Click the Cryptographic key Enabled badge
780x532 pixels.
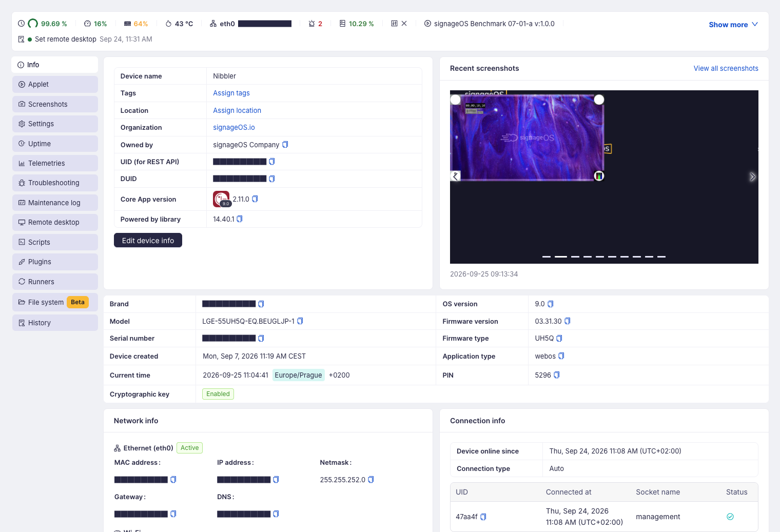(218, 394)
